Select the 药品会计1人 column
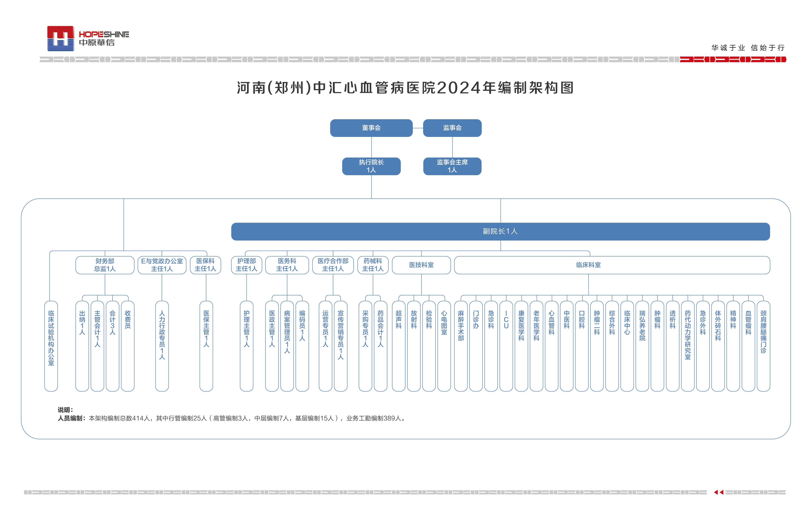Screen dimensions: 812x518 point(380,346)
